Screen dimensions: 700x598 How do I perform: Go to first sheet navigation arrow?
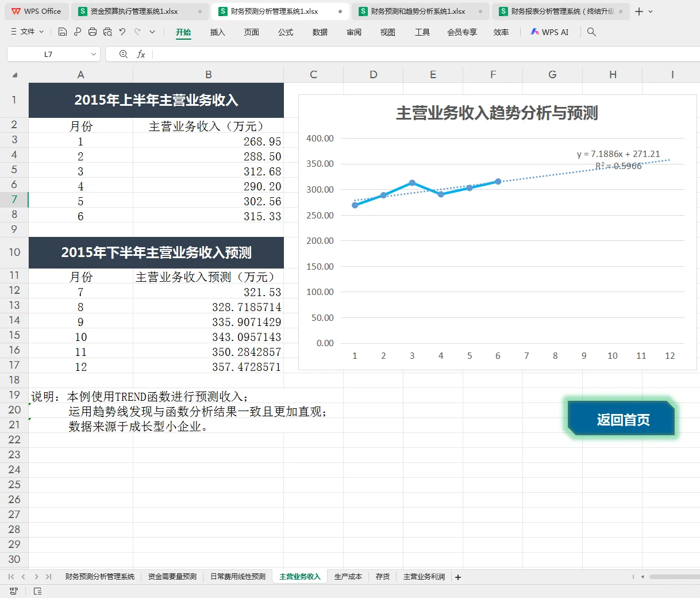pyautogui.click(x=11, y=577)
